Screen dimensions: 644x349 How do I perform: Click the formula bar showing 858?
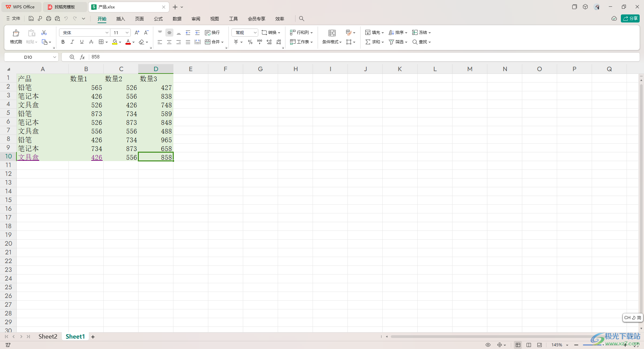364,57
